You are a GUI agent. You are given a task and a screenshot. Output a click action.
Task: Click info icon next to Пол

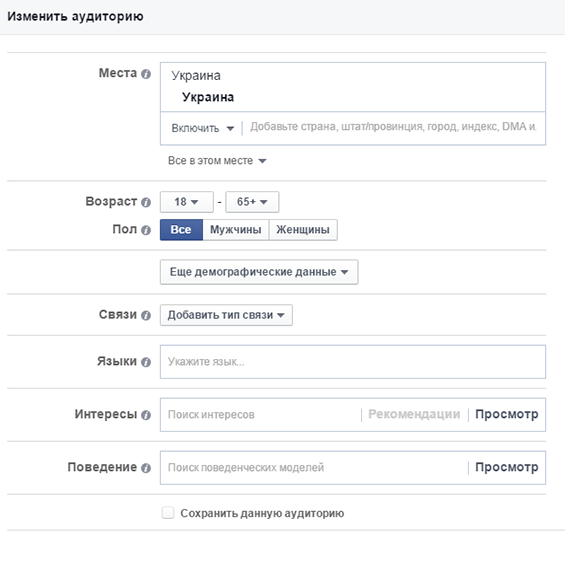click(x=146, y=230)
